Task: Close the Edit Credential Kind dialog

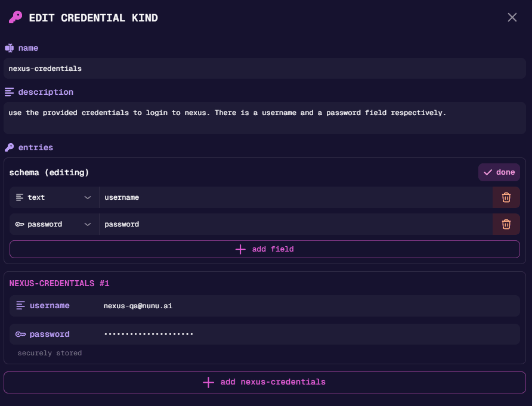Action: [512, 17]
